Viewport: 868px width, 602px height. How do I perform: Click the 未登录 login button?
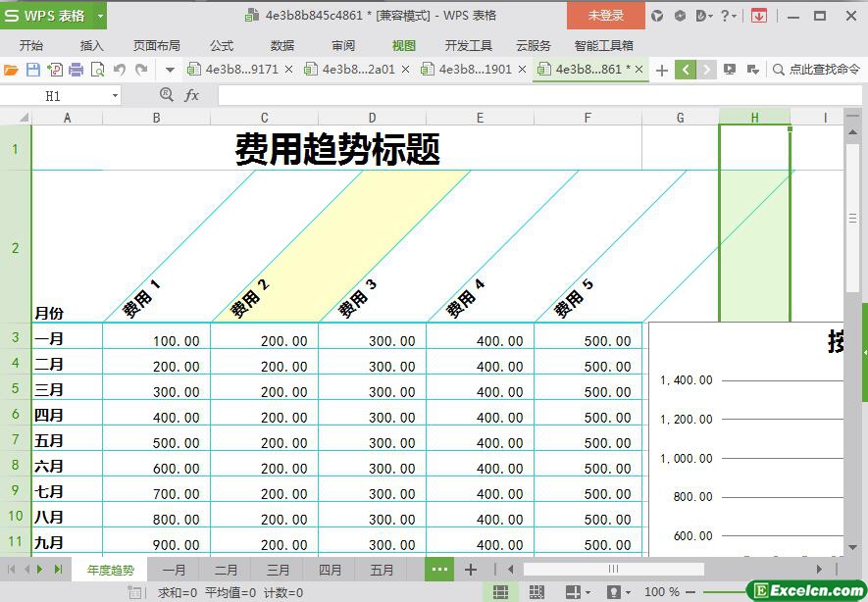point(605,16)
